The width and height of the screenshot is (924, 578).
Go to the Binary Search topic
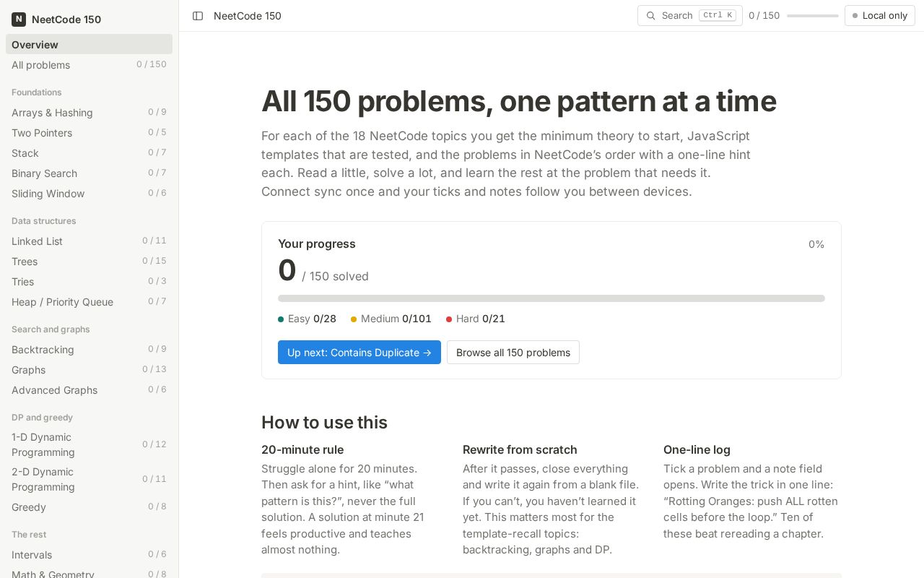(89, 173)
